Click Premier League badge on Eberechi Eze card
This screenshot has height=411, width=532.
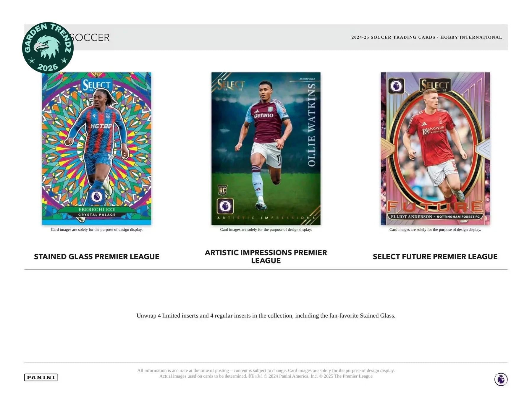pyautogui.click(x=96, y=197)
